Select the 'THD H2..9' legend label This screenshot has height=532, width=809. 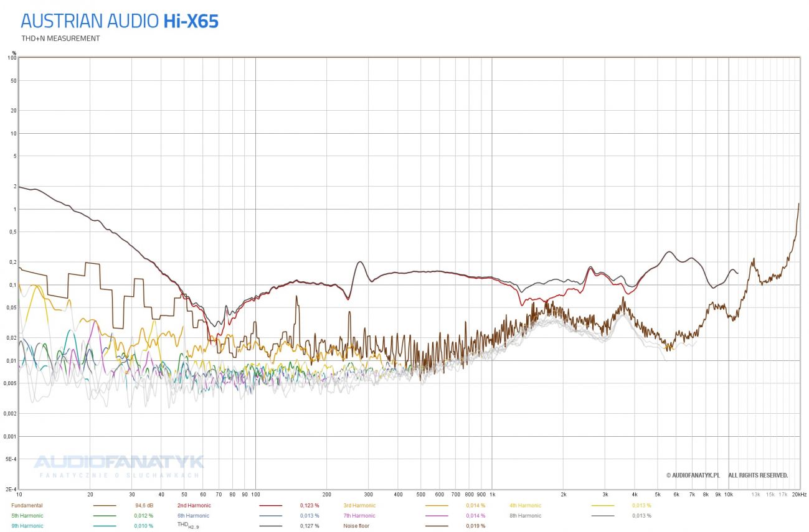pyautogui.click(x=187, y=526)
